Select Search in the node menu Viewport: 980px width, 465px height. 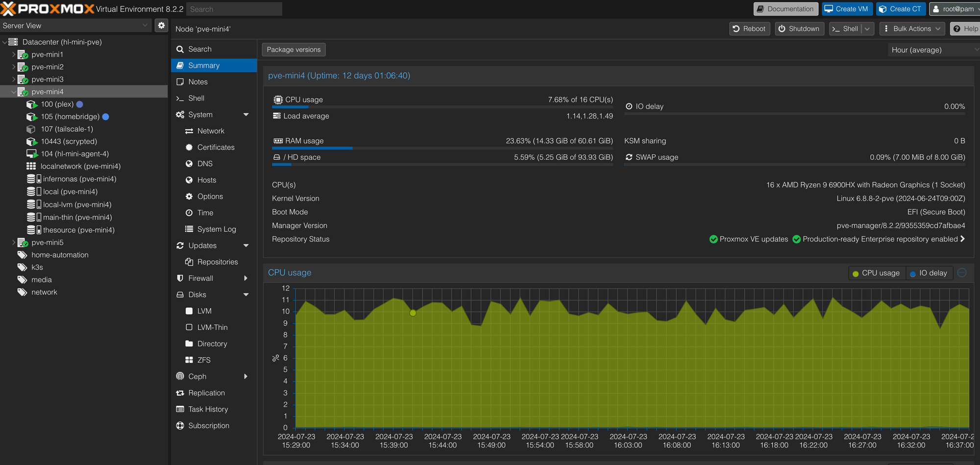point(214,49)
